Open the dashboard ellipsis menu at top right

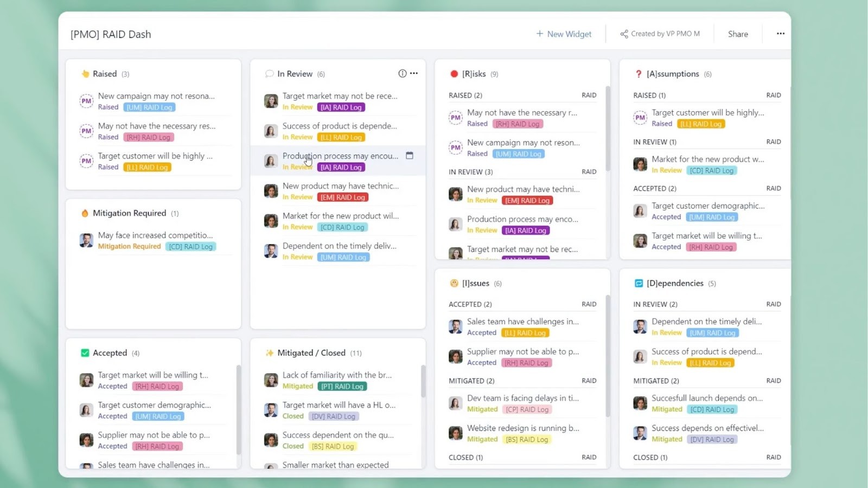(780, 33)
